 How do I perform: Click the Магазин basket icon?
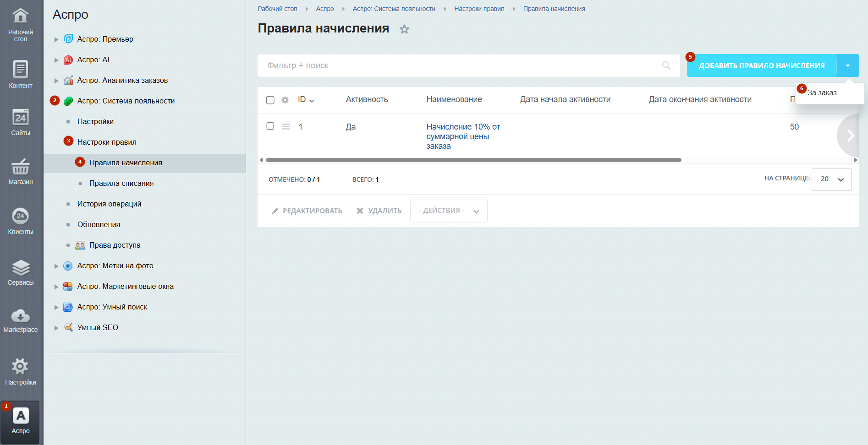[x=21, y=167]
